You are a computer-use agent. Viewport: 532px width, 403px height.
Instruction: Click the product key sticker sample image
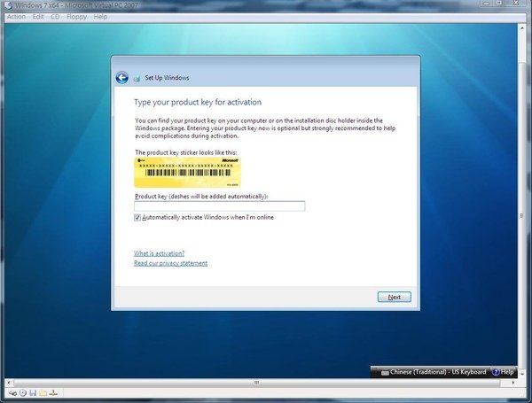[x=187, y=172]
